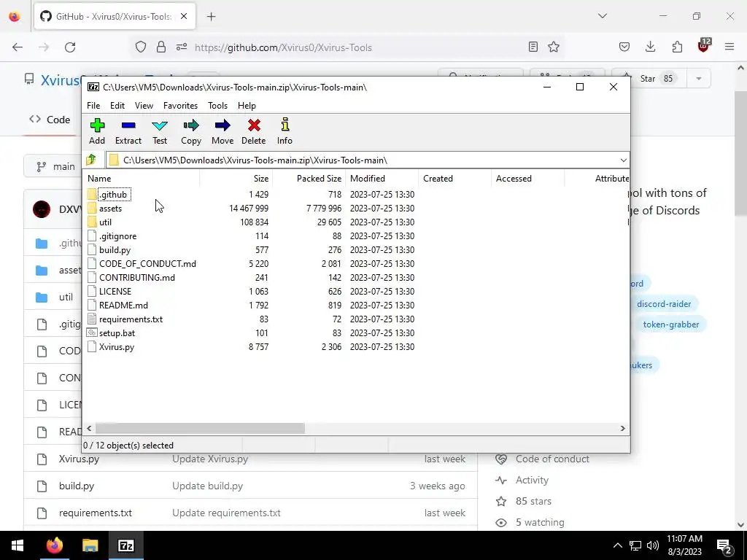Open the Firefox application menu
The image size is (747, 560).
click(x=729, y=47)
